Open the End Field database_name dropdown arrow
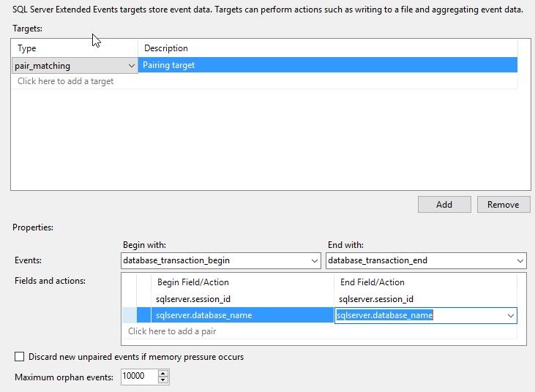Image resolution: width=535 pixels, height=392 pixels. point(509,316)
